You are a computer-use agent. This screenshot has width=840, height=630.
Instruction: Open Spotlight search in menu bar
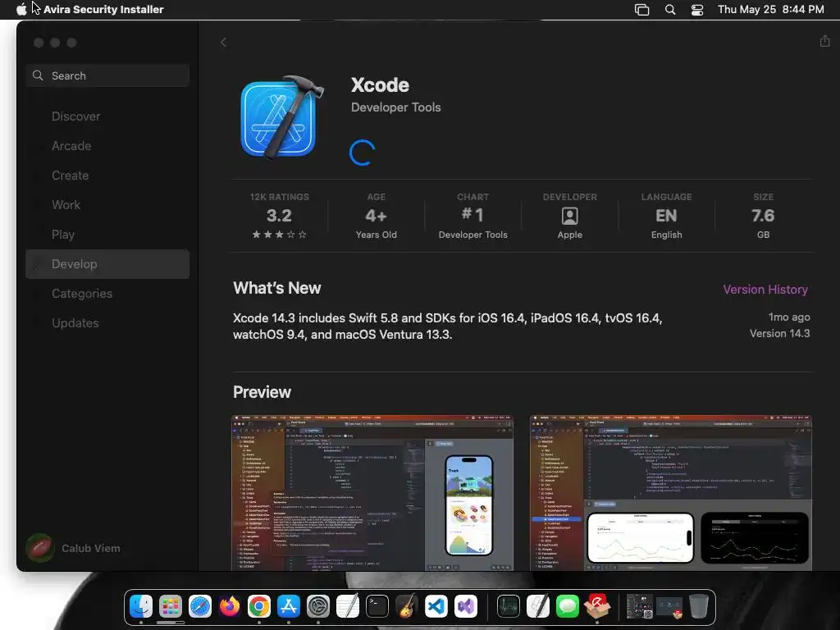click(669, 9)
